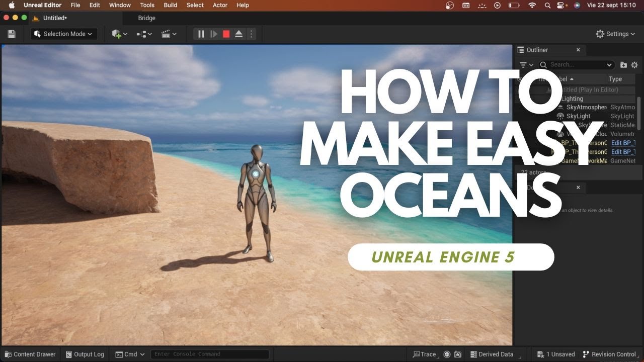The width and height of the screenshot is (644, 362).
Task: Open the Derived Data menu
Action: [492, 354]
